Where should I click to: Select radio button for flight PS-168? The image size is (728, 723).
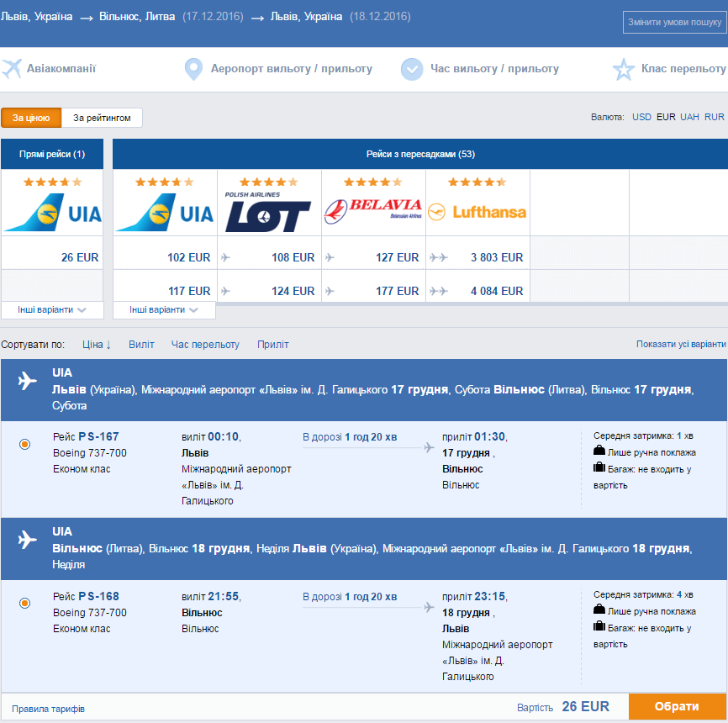pos(25,603)
